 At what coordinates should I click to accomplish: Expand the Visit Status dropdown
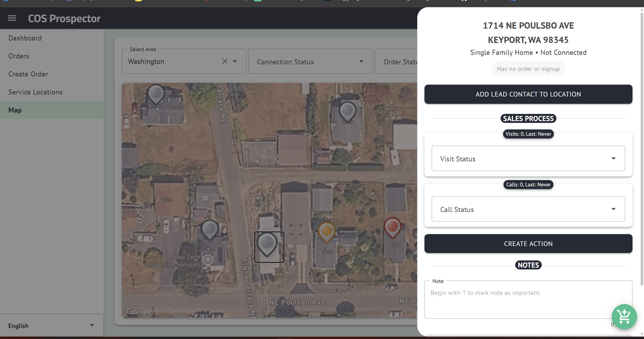click(528, 158)
